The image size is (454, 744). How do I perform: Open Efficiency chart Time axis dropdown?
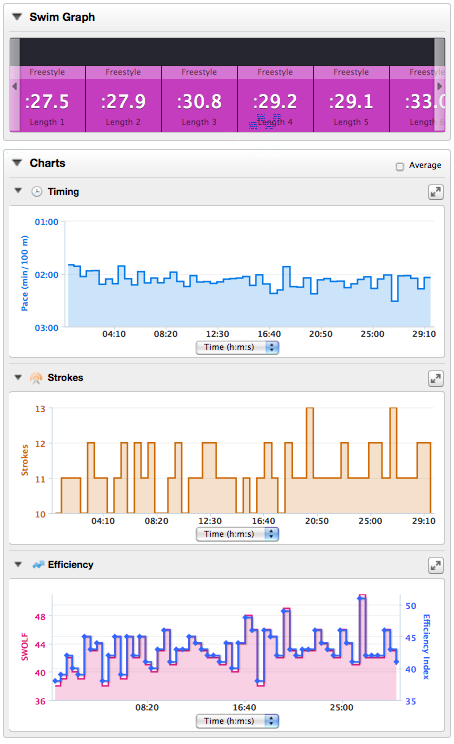click(x=237, y=721)
